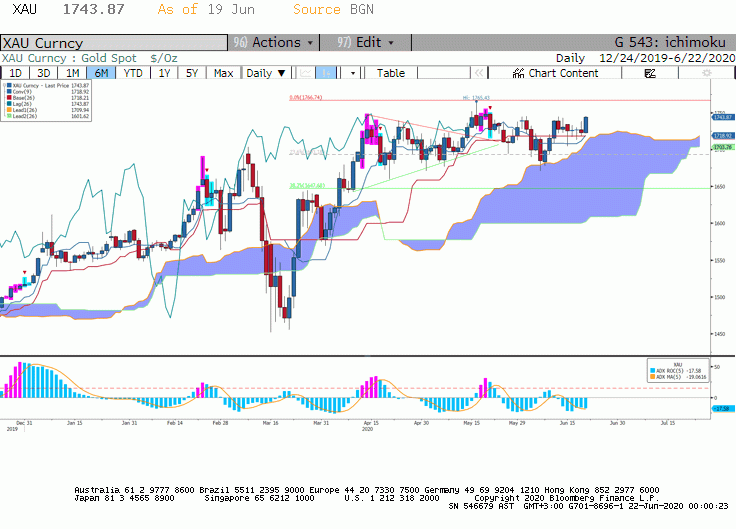Select the 6M range tab
This screenshot has height=529, width=736.
[x=101, y=73]
